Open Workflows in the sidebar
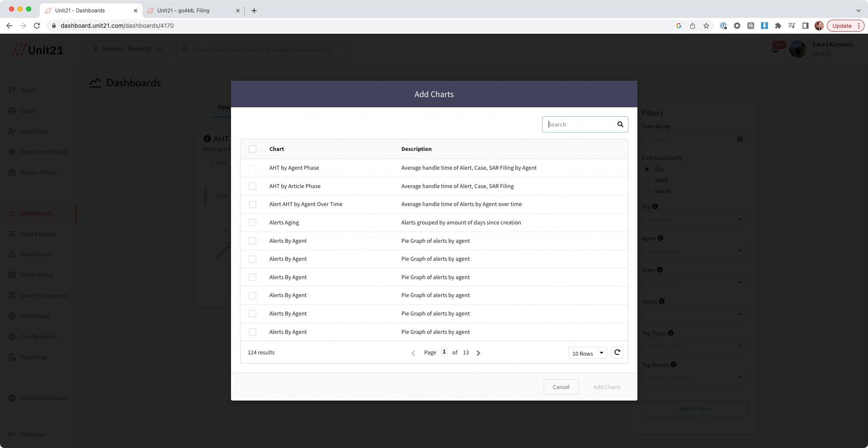 coord(35,316)
